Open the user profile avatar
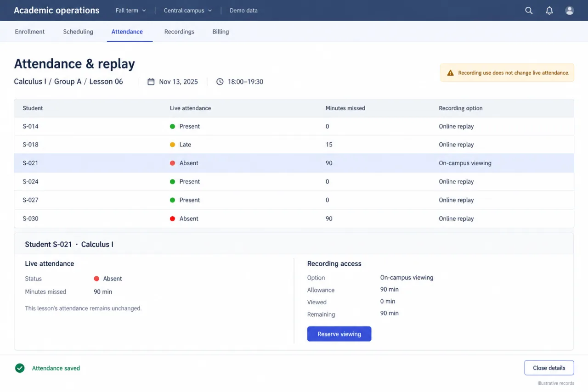 pos(570,11)
